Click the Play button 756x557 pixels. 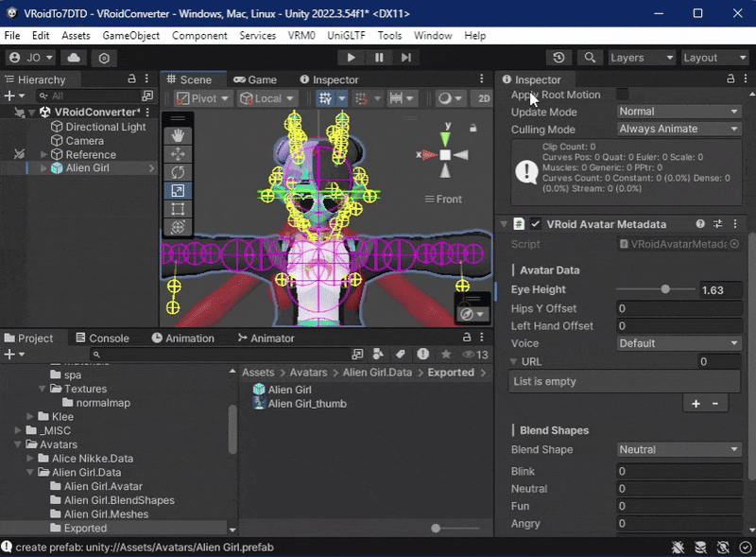point(351,58)
